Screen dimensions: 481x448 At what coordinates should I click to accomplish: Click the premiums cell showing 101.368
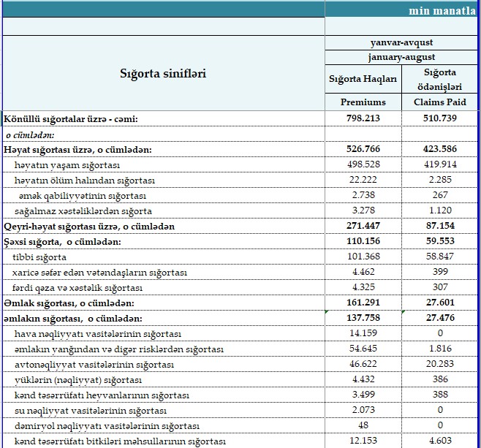pyautogui.click(x=363, y=257)
